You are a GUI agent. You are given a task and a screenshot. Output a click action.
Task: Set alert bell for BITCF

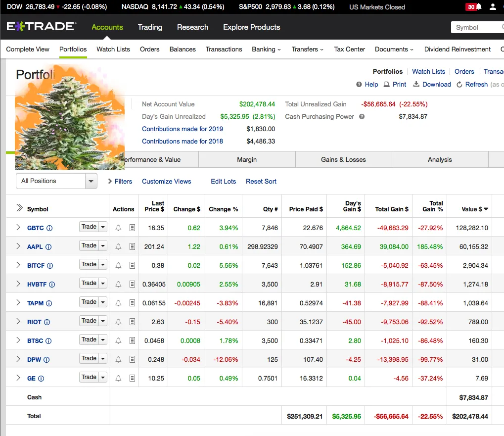[118, 266]
